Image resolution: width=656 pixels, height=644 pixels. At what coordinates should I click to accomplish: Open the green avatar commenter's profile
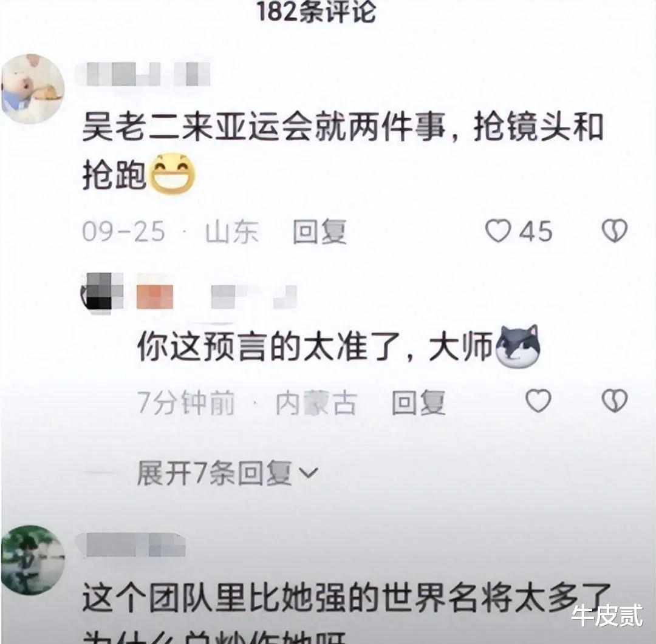tap(33, 559)
